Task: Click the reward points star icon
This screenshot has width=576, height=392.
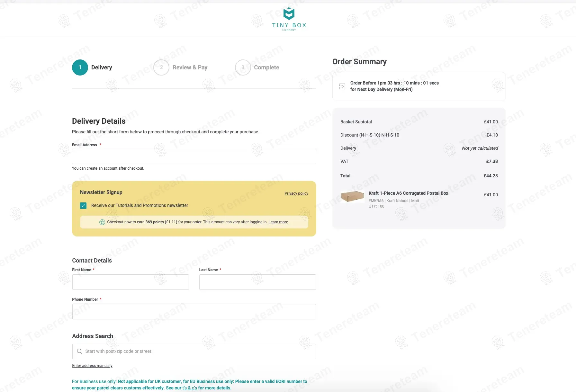Action: [102, 222]
